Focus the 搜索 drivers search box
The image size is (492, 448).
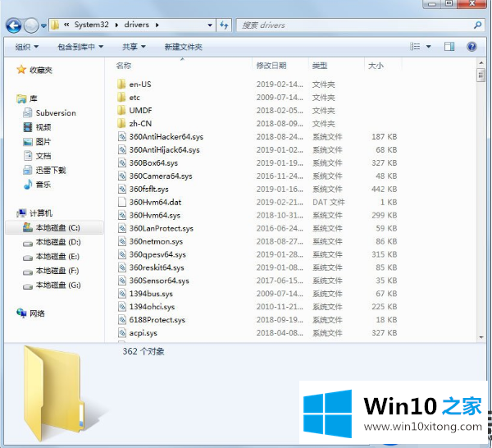pyautogui.click(x=360, y=25)
